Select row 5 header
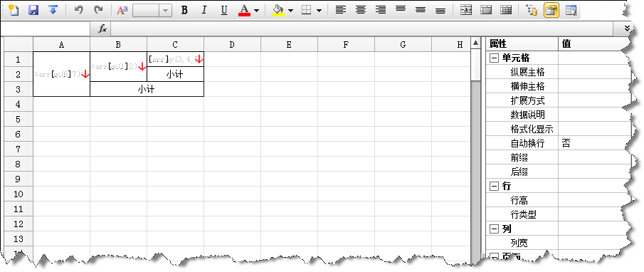Screen dimensions: 644x272 [x=18, y=119]
